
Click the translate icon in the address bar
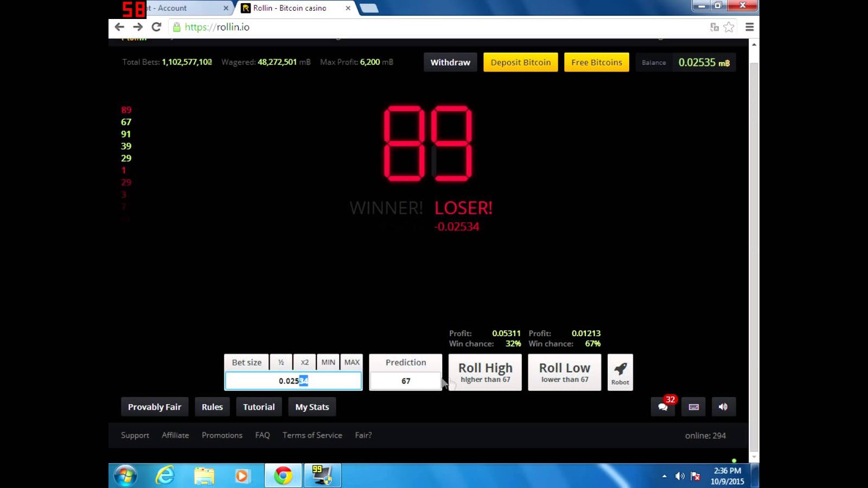tap(714, 27)
